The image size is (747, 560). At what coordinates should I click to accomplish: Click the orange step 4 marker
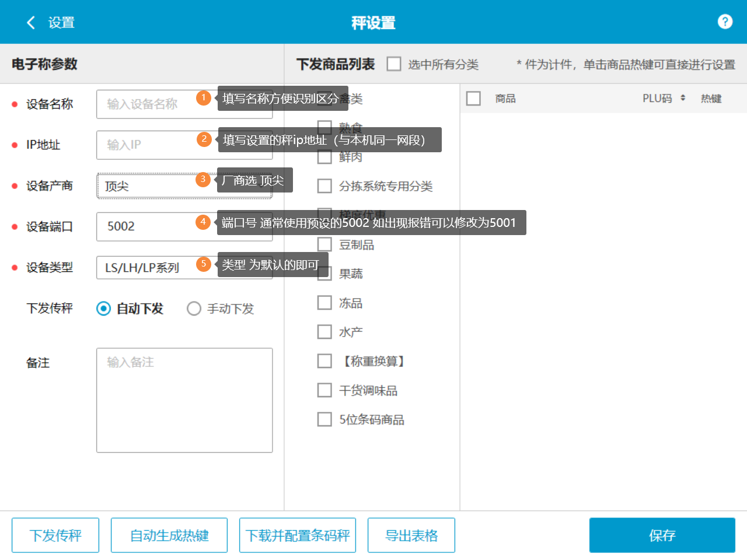203,222
